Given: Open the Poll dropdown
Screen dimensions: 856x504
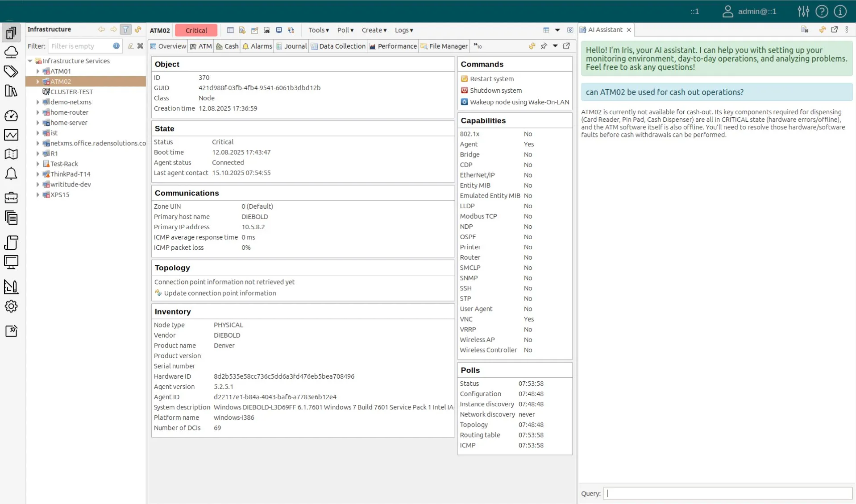Looking at the screenshot, I should tap(345, 30).
